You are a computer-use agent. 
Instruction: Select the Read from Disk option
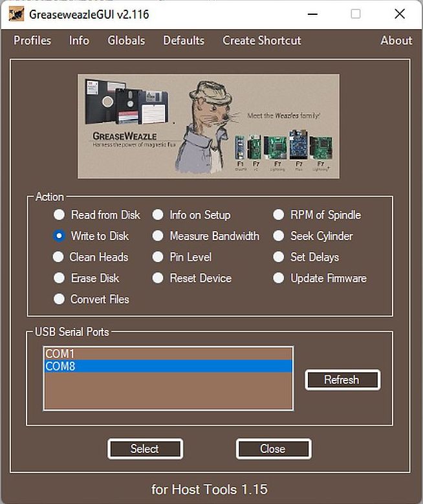click(x=60, y=215)
